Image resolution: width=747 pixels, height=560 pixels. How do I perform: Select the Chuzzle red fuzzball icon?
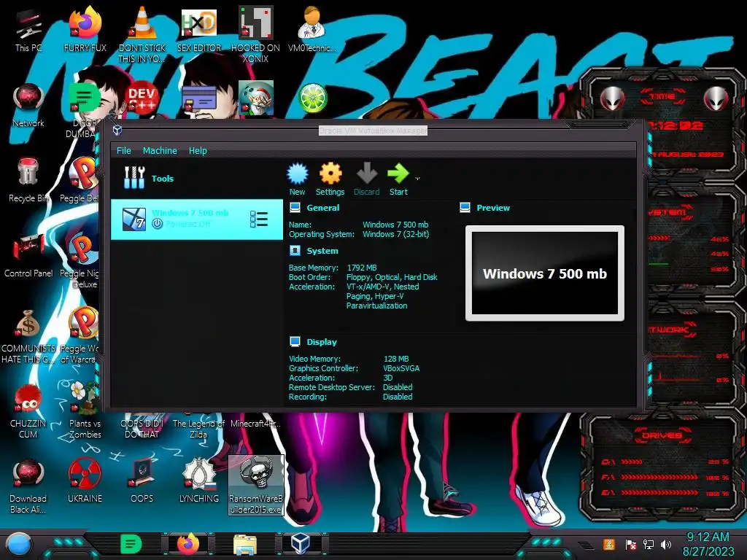[x=28, y=411]
